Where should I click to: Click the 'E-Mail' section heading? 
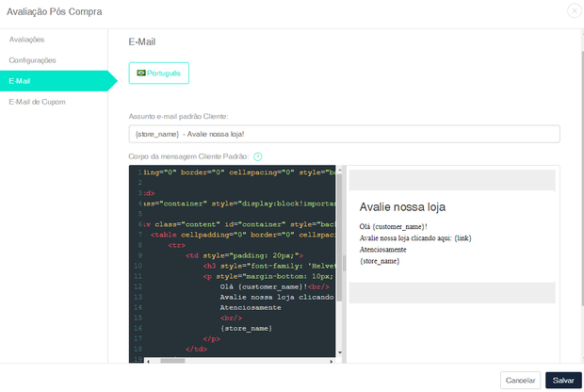(142, 41)
